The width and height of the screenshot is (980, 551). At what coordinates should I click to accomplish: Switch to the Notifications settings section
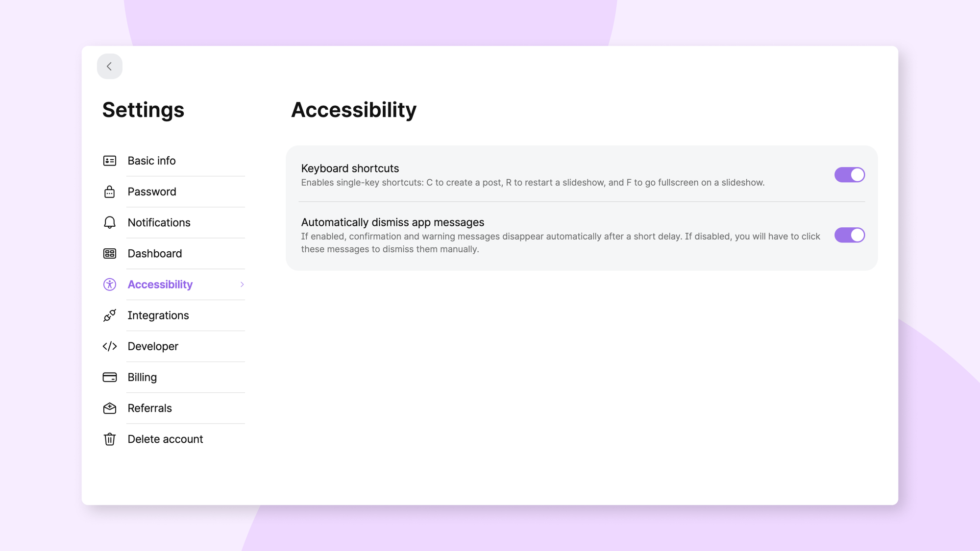pyautogui.click(x=159, y=222)
